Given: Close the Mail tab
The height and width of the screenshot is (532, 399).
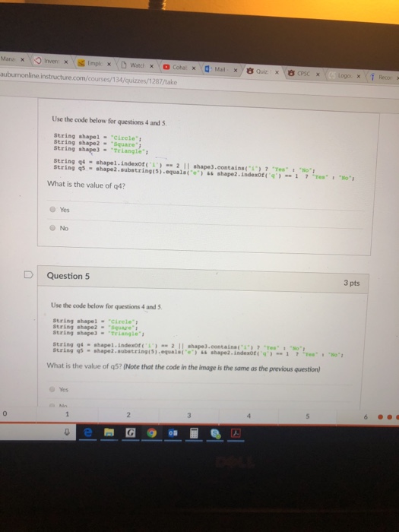Looking at the screenshot, I should coord(235,70).
